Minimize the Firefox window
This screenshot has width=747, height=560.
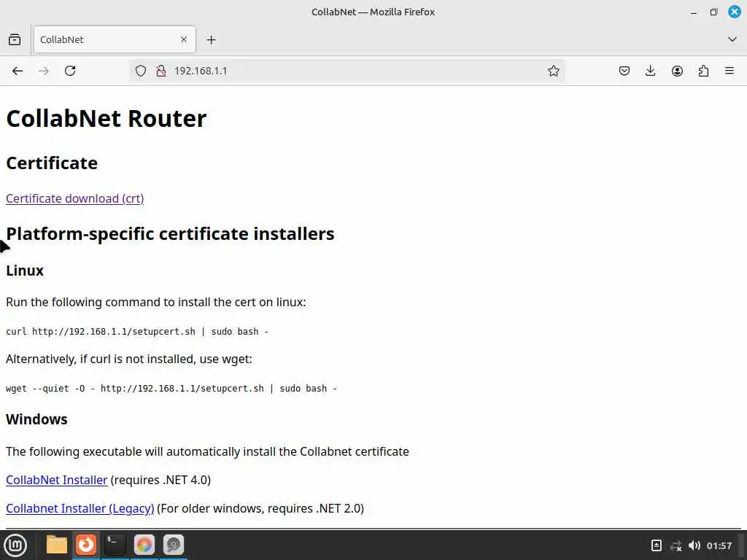(694, 12)
